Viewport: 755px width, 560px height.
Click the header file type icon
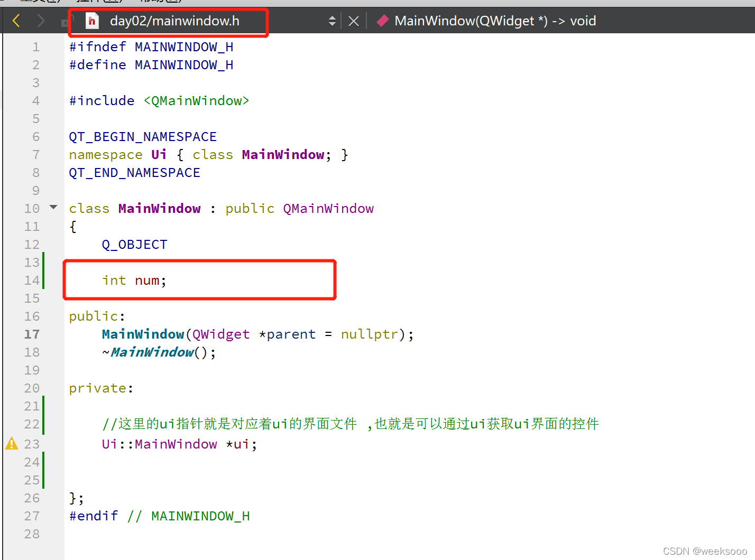click(x=92, y=21)
